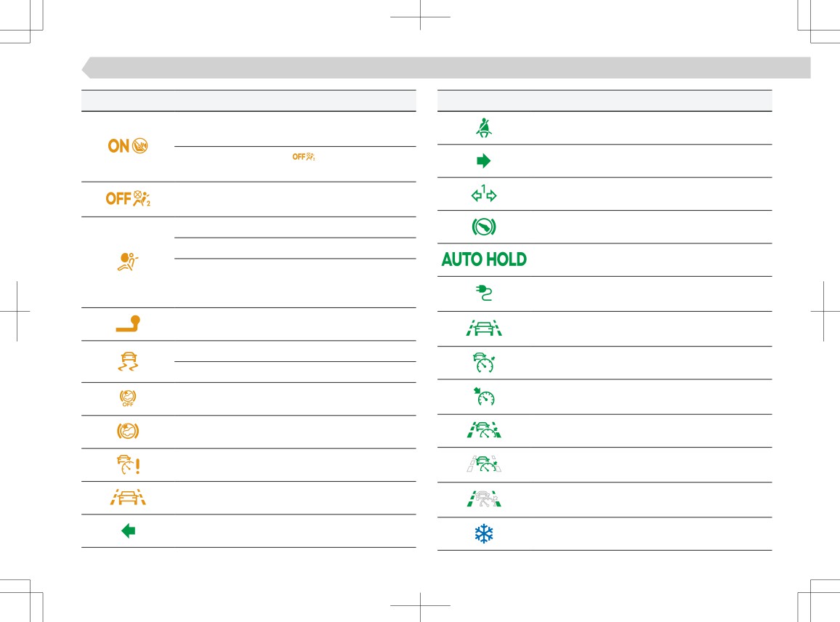Click the green trailer turn signal icon
Viewport: 840px width, 622px height.
click(x=484, y=193)
